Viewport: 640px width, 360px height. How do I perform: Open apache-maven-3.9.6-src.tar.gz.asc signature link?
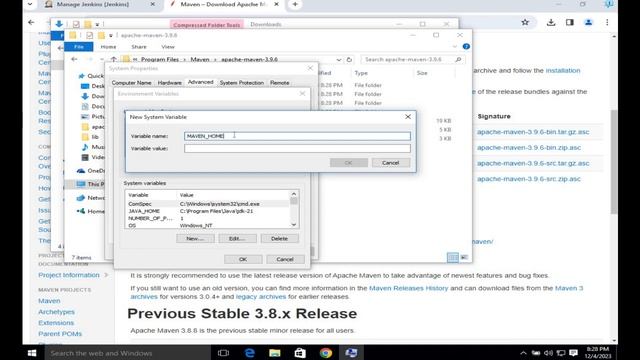(x=533, y=163)
